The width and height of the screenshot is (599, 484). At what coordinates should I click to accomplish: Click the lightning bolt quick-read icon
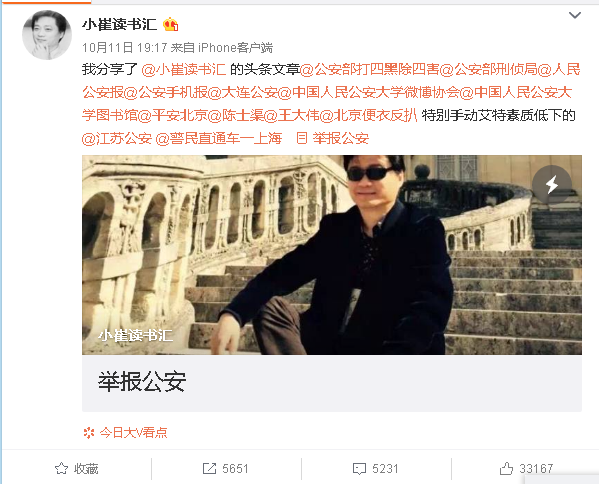coord(552,185)
